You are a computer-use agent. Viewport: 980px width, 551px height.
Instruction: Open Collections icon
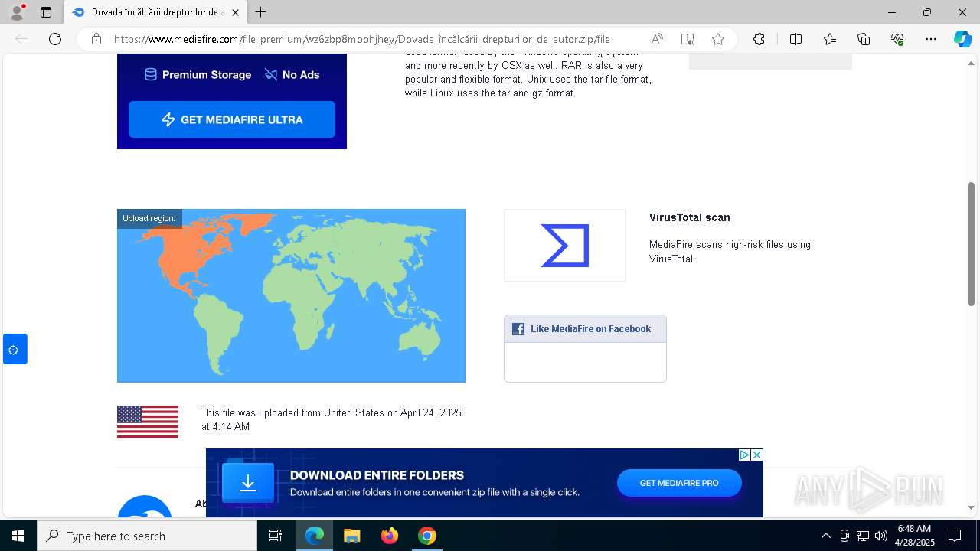pyautogui.click(x=864, y=39)
